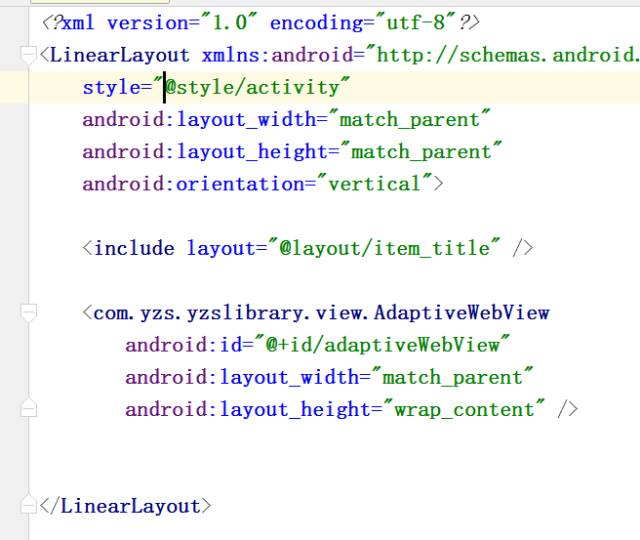Click the xml version declaration text
Screen dimensions: 640x540
[261, 22]
